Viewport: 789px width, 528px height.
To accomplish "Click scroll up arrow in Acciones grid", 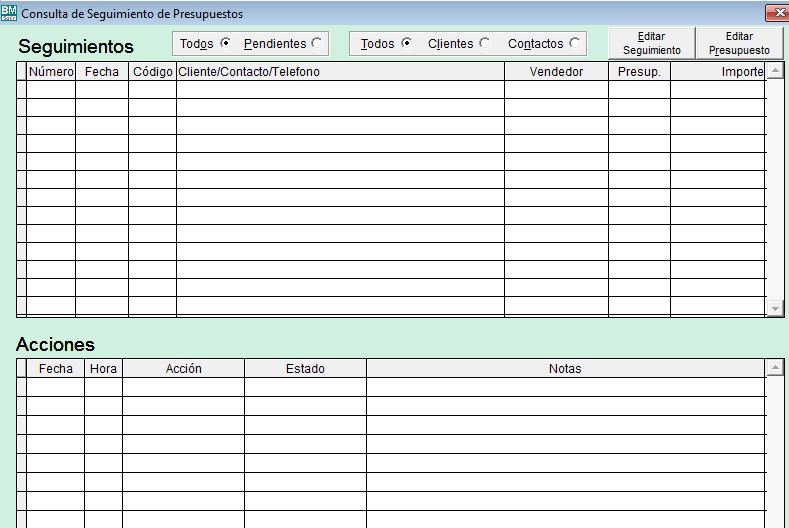I will 775,369.
